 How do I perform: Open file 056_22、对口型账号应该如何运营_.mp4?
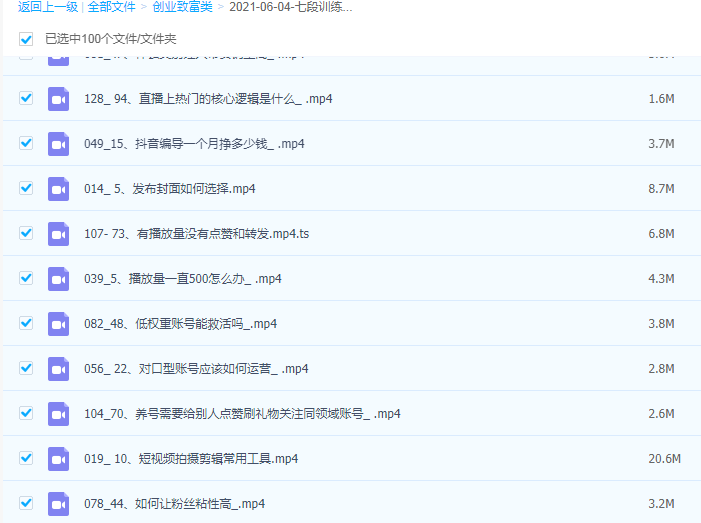tap(196, 369)
